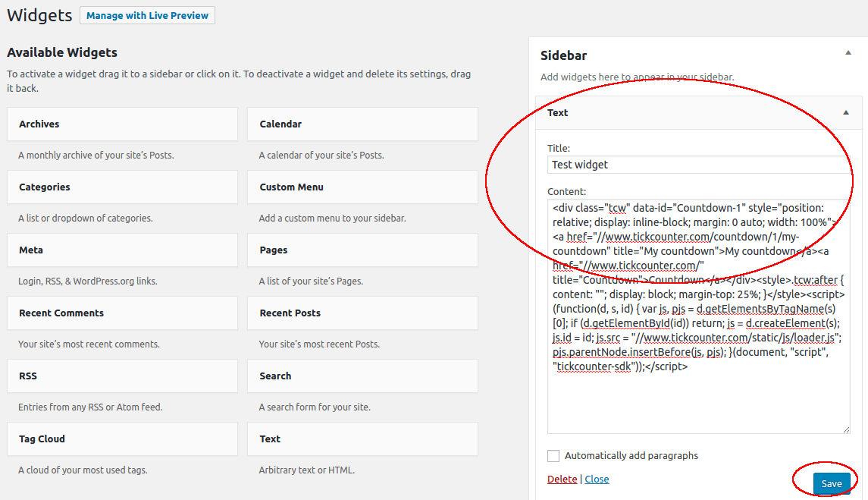Image resolution: width=868 pixels, height=500 pixels.
Task: Select the RSS widget
Action: 122,376
